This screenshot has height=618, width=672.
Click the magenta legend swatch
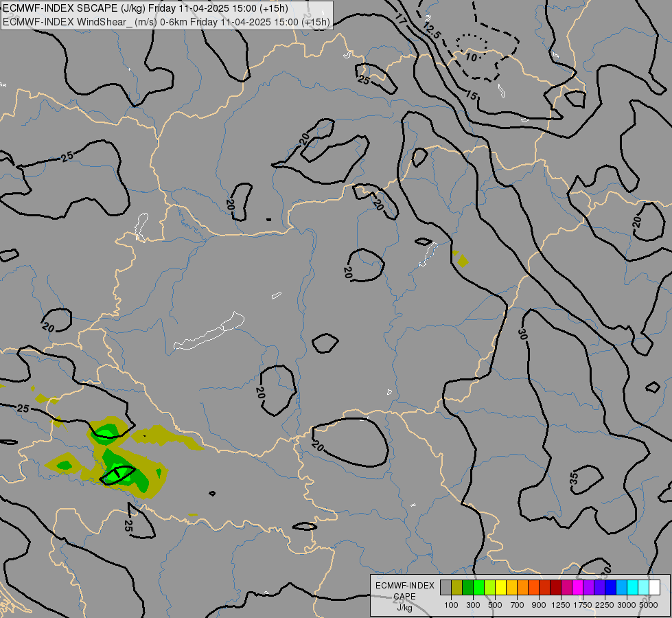[577, 588]
